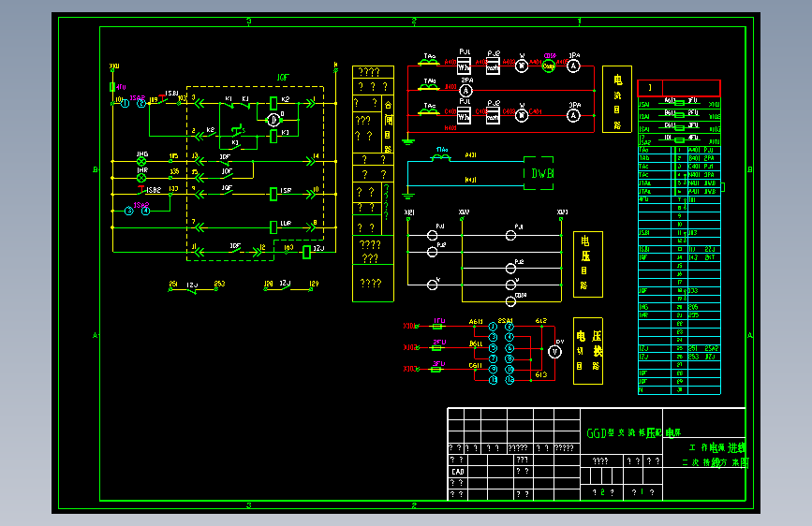Viewport: 812px width, 526px height.
Task: Click the yellow C611 wire label
Action: (x=476, y=366)
